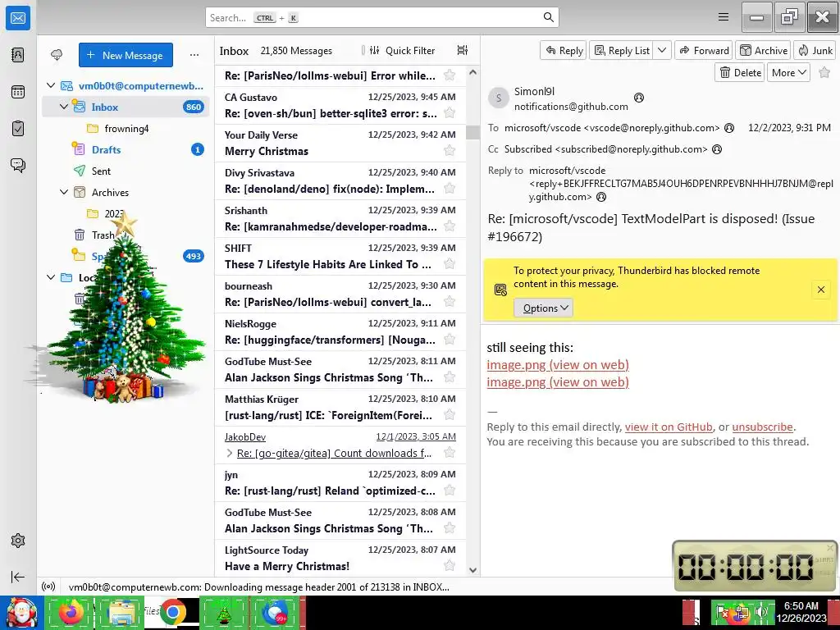Collapse the spaces toolbar arrow icon
Viewport: 840px width, 630px height.
[18, 577]
